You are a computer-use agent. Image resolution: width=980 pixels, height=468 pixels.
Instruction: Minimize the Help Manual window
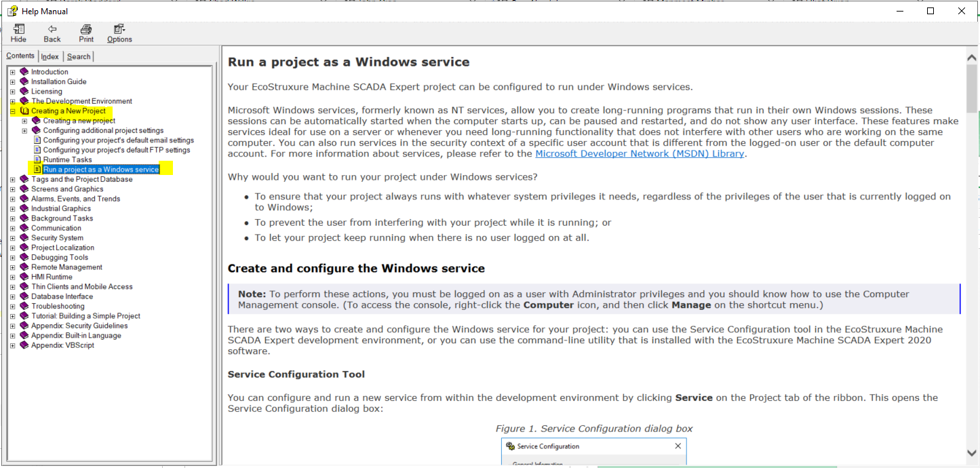(899, 11)
